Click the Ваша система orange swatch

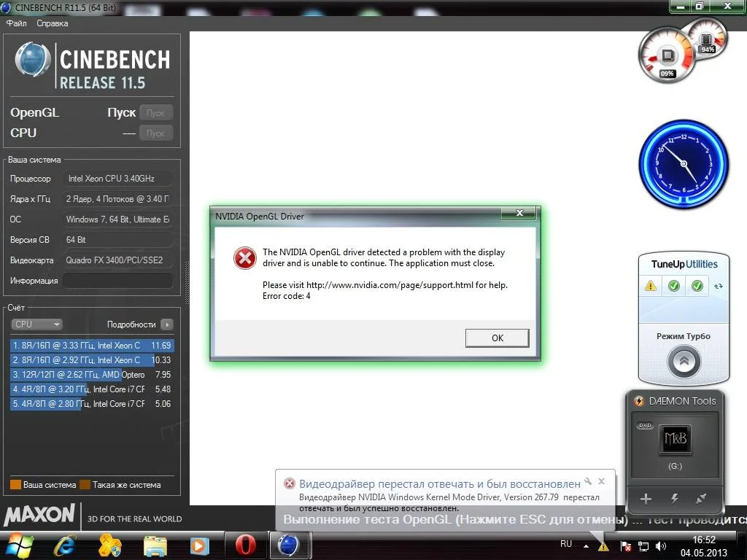(15, 485)
